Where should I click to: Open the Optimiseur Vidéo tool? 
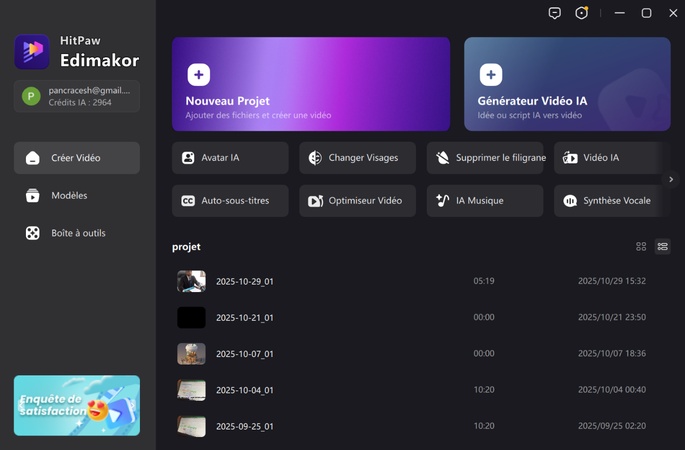pyautogui.click(x=357, y=201)
